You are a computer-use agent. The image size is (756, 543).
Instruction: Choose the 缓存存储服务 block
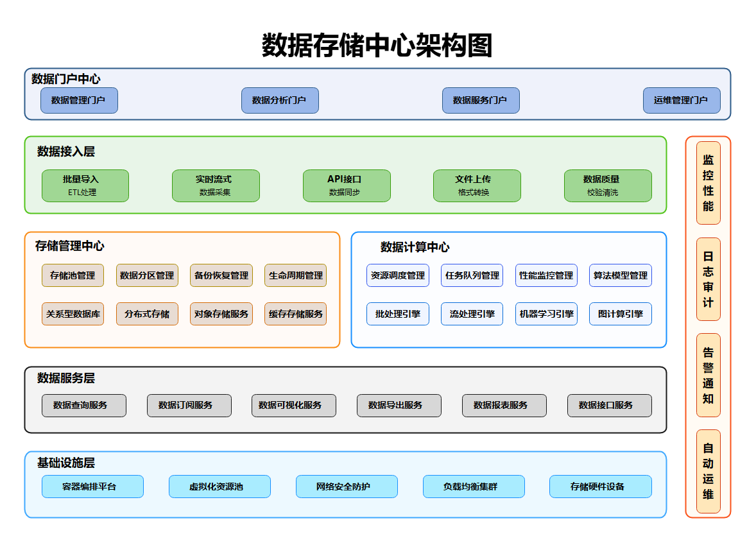(x=295, y=314)
